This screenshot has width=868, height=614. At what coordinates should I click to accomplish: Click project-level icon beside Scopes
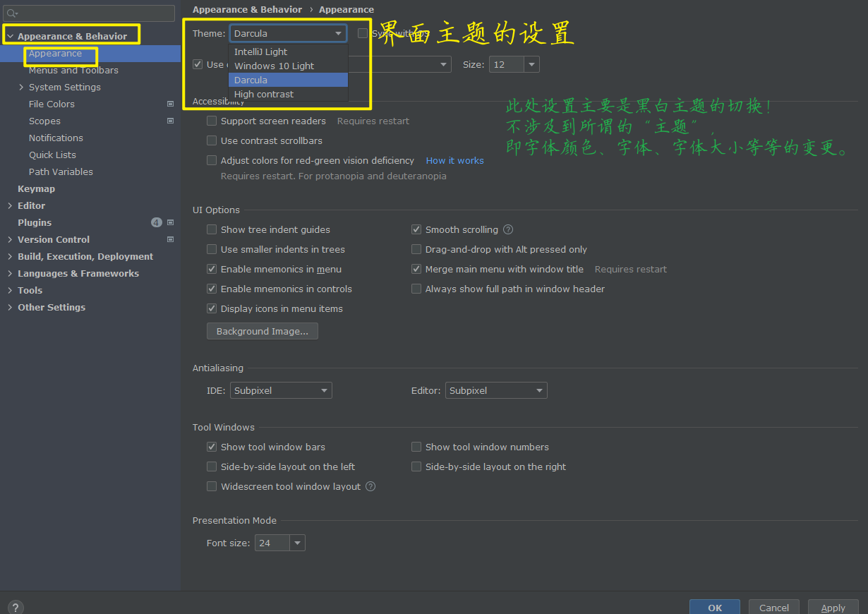tap(170, 121)
